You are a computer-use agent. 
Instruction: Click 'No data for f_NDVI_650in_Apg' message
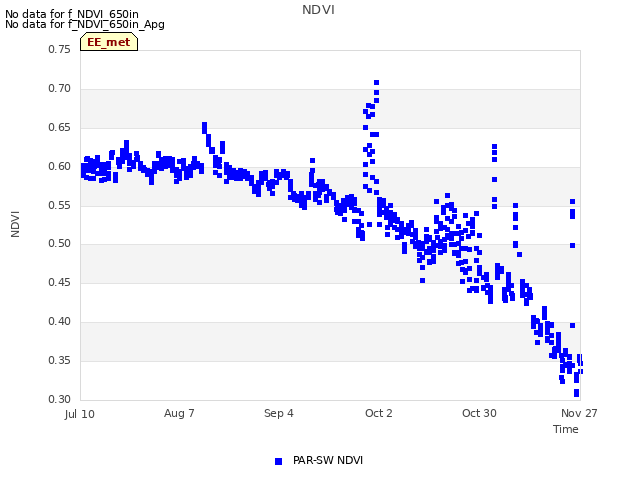[85, 24]
